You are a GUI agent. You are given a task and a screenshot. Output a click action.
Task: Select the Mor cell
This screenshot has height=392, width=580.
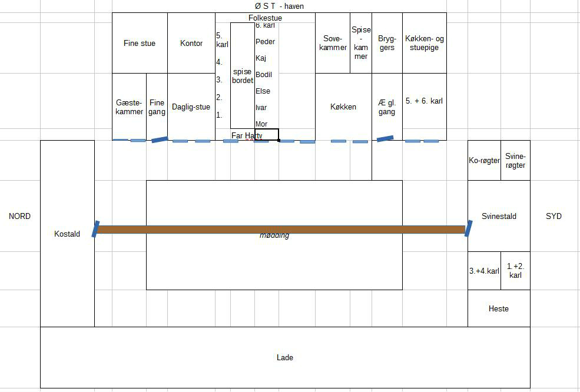click(261, 124)
